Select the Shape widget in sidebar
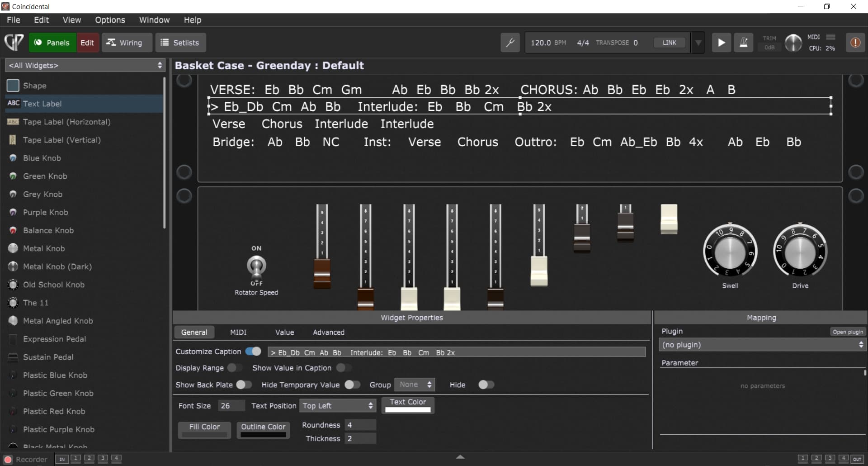 pyautogui.click(x=35, y=86)
